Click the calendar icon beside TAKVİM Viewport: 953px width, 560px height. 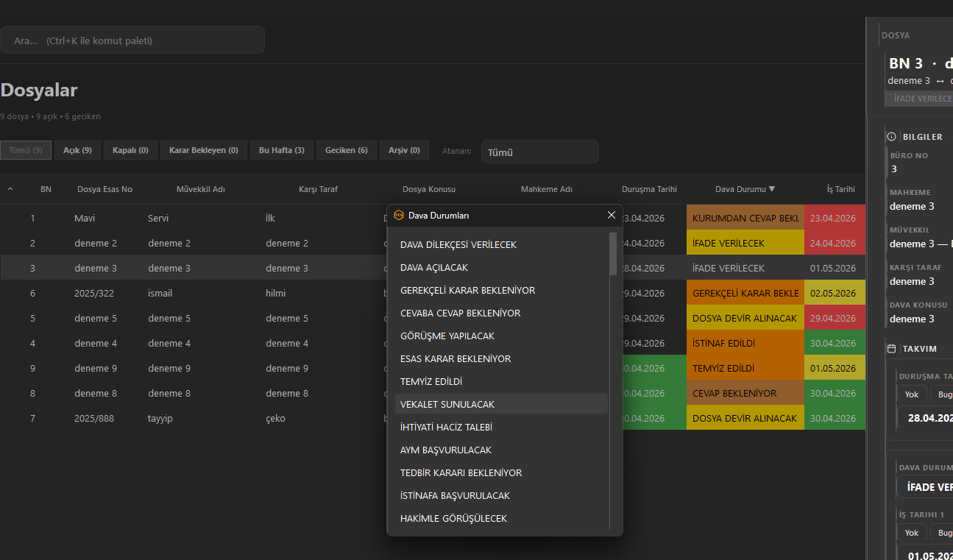coord(892,349)
